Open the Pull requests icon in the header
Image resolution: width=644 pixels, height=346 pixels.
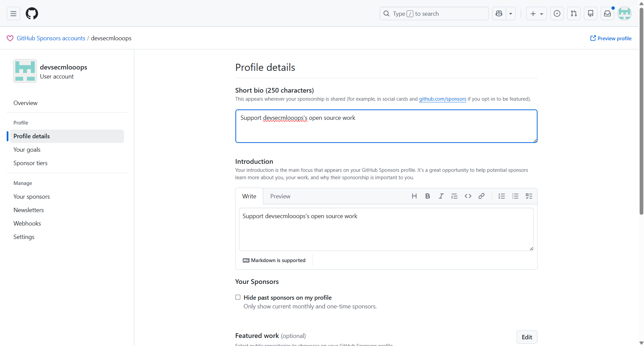coord(574,13)
